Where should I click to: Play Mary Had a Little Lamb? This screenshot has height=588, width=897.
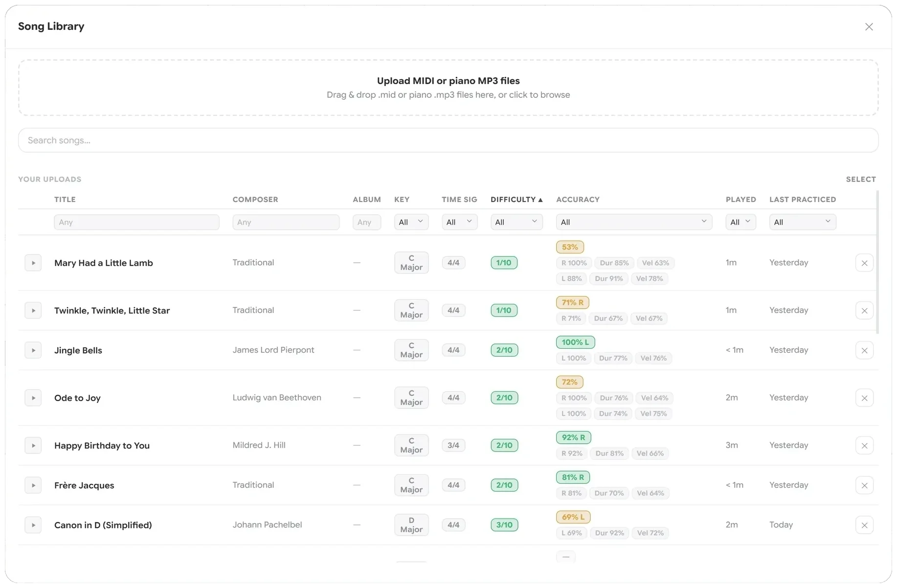[x=33, y=263]
